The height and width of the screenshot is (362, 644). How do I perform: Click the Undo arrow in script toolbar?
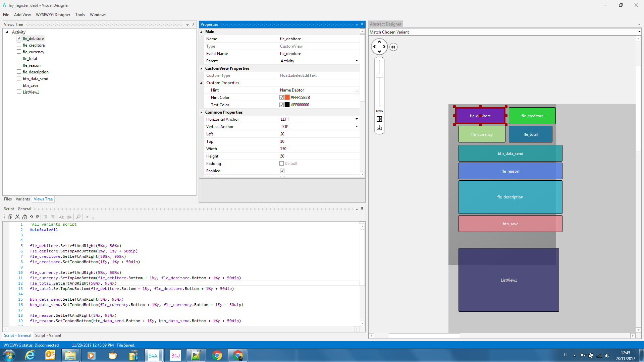(31, 217)
